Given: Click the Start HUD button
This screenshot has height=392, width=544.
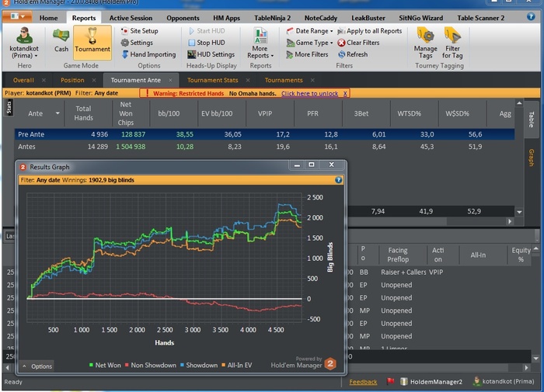Looking at the screenshot, I should (207, 31).
